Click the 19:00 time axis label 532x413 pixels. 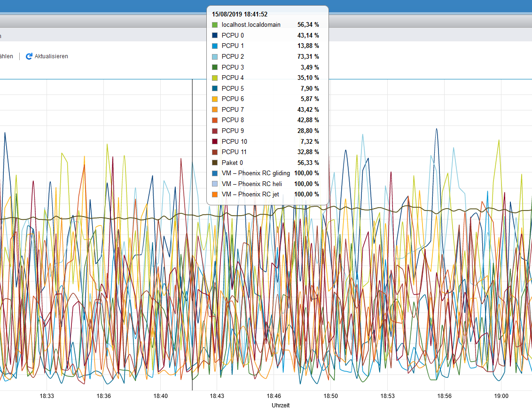coord(501,396)
